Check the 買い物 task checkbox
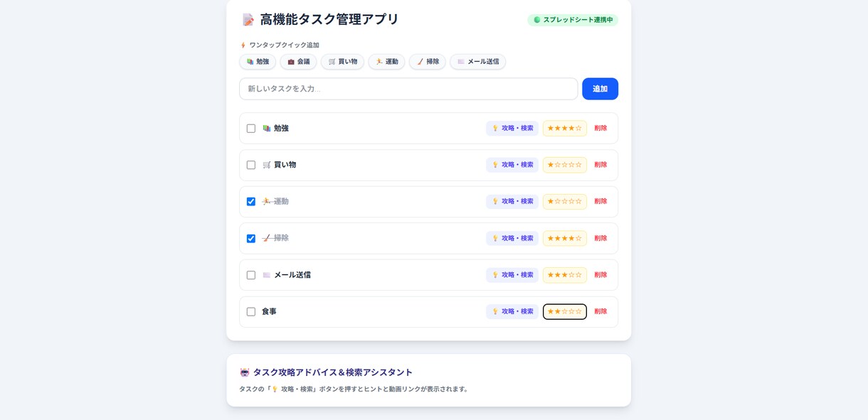This screenshot has height=420, width=868. pyautogui.click(x=251, y=165)
